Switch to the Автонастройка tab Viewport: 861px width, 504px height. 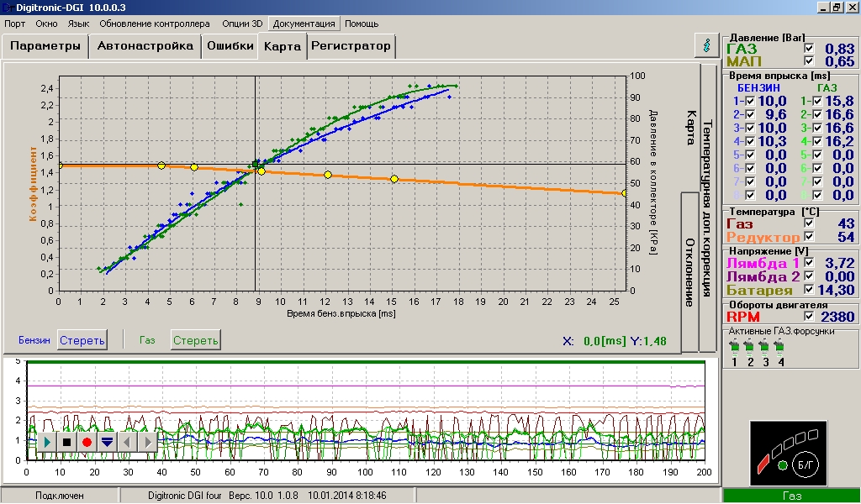click(145, 46)
